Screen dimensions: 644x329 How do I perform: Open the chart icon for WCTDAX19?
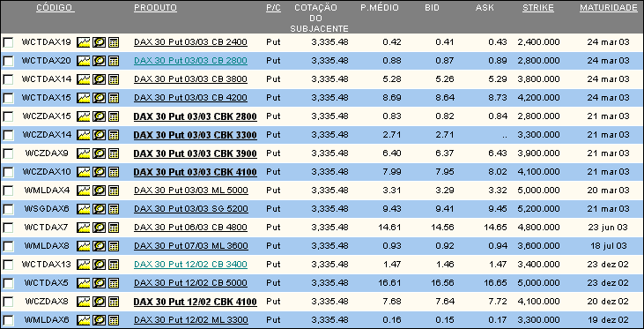pos(84,42)
